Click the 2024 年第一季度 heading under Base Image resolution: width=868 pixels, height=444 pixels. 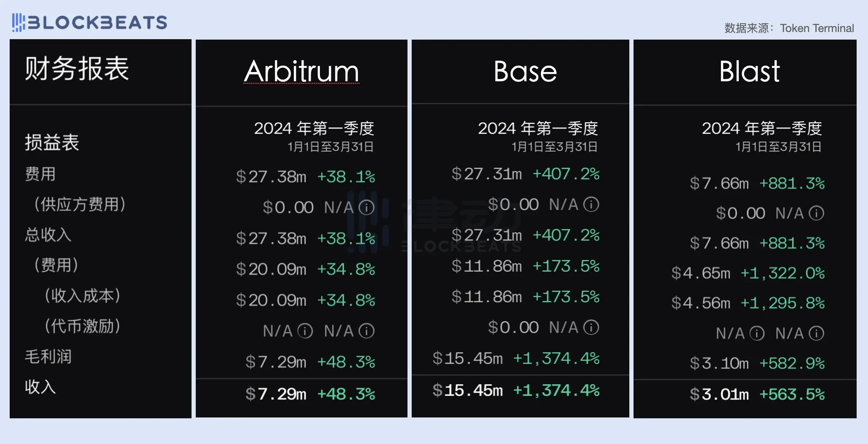[x=538, y=128]
